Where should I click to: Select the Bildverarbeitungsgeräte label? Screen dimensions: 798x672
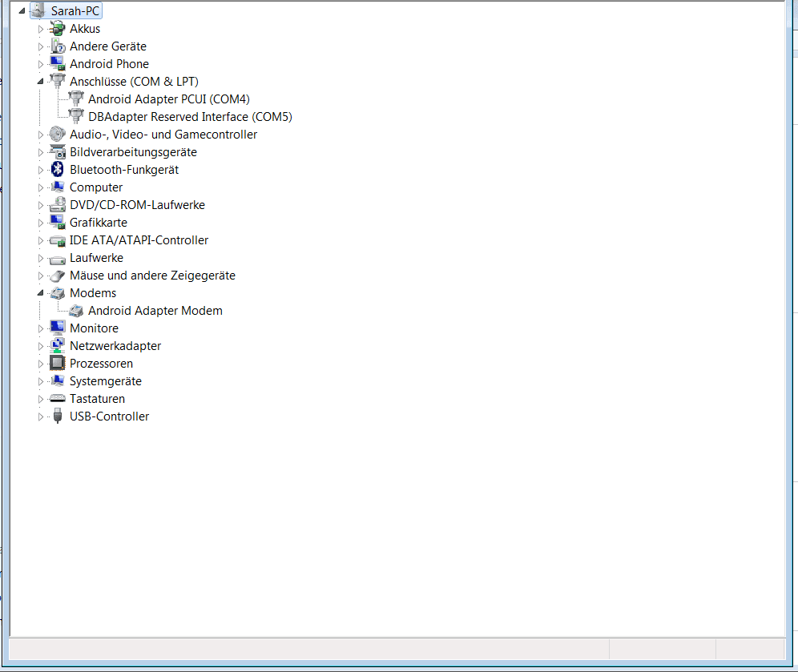pos(133,151)
